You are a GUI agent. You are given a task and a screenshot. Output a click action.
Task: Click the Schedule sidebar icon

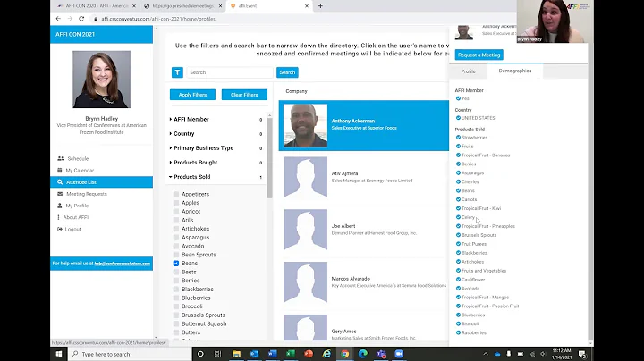click(x=61, y=158)
